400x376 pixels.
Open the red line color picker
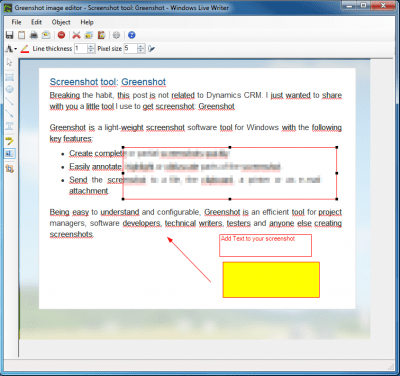point(25,49)
